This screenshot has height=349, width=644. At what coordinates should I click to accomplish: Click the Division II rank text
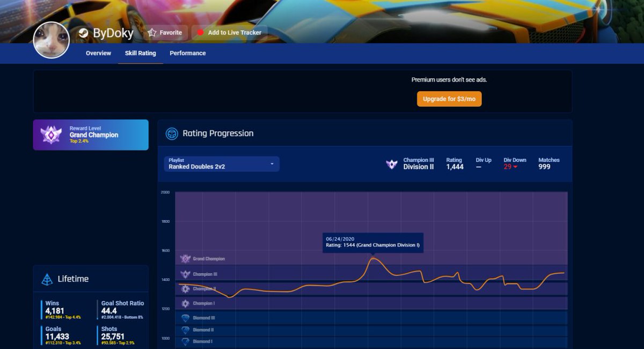click(x=419, y=167)
